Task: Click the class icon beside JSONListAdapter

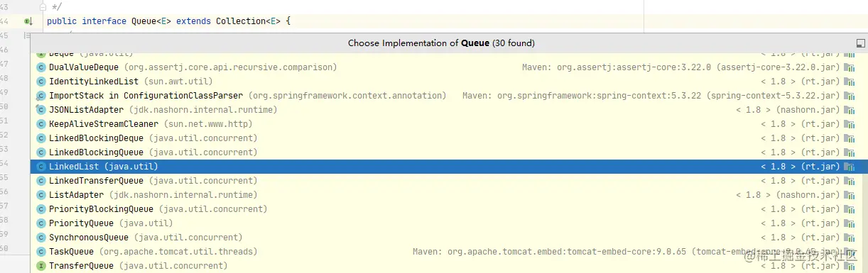Action: [x=41, y=110]
